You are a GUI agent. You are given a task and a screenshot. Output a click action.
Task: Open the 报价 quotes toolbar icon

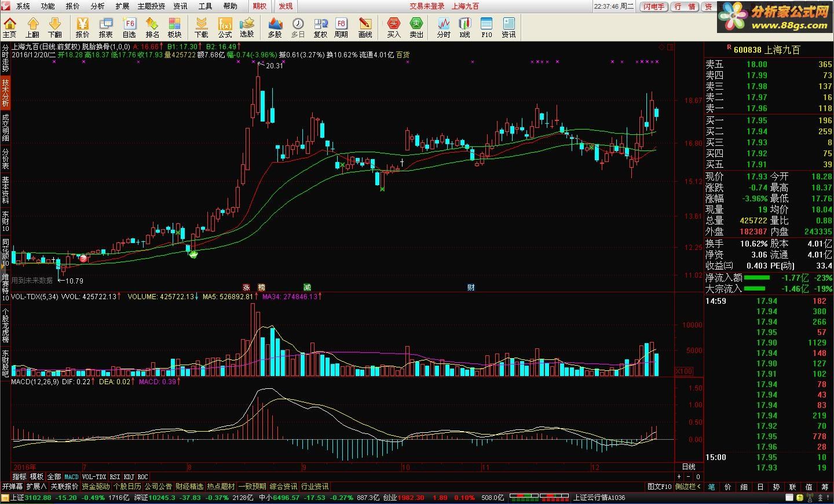(x=83, y=27)
